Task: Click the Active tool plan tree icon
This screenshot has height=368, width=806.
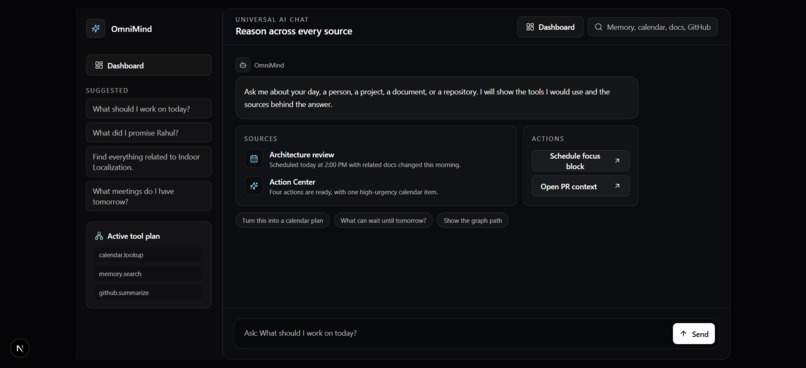Action: click(99, 236)
